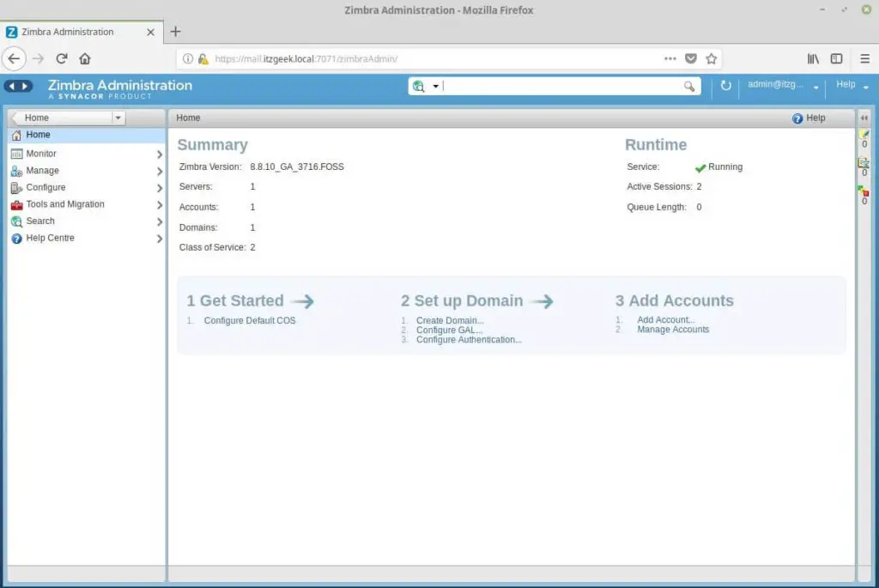This screenshot has height=588, width=879.
Task: Click the magnifier search button
Action: (x=689, y=87)
